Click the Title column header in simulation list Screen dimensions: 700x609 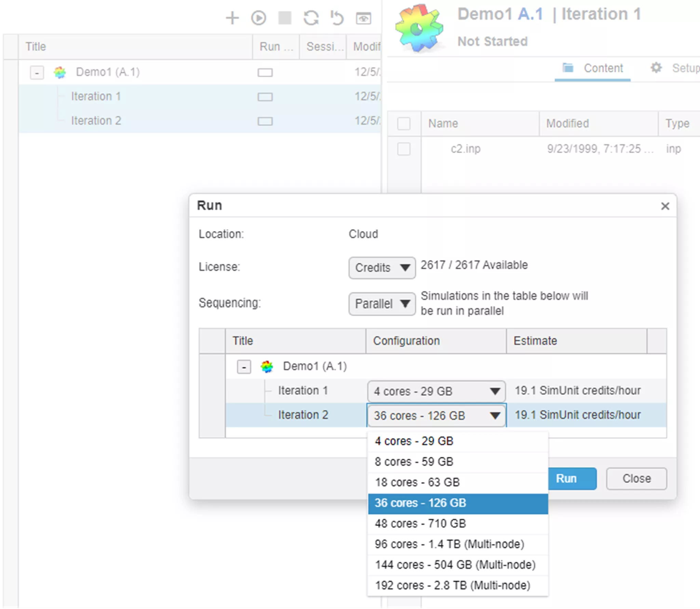click(136, 47)
